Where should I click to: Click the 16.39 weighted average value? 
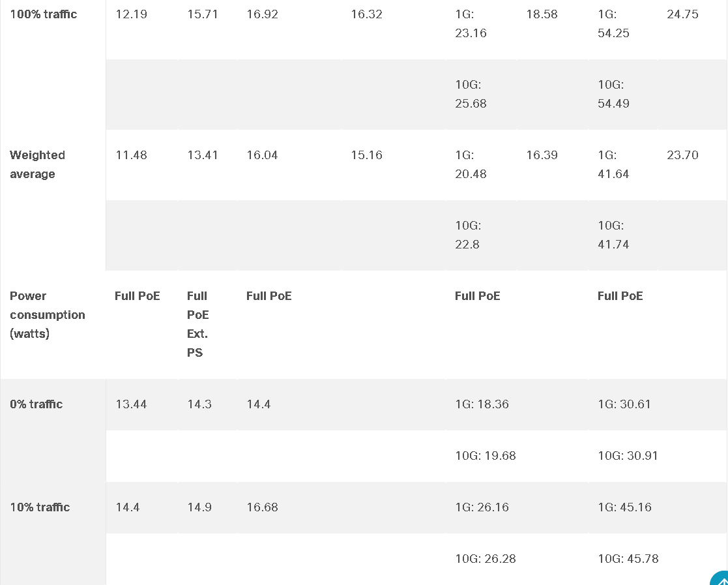[542, 155]
